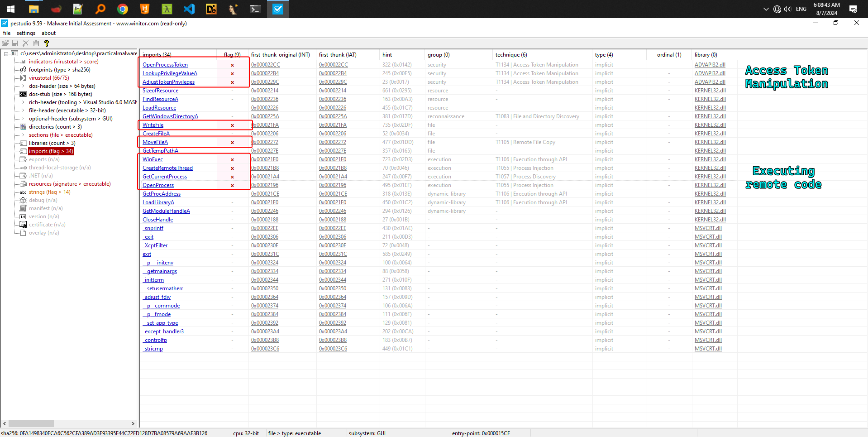
Task: Open the settings menu
Action: click(x=26, y=33)
